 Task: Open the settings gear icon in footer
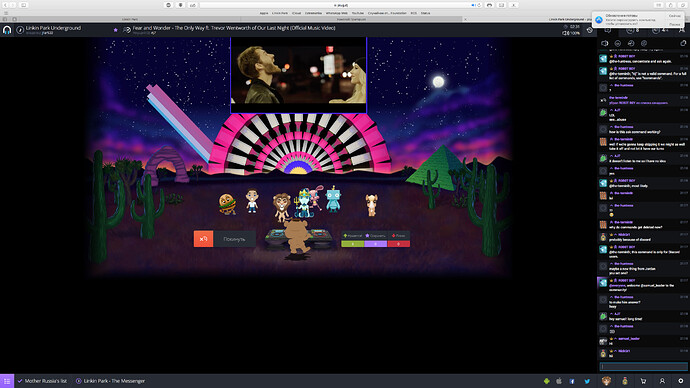(x=680, y=381)
